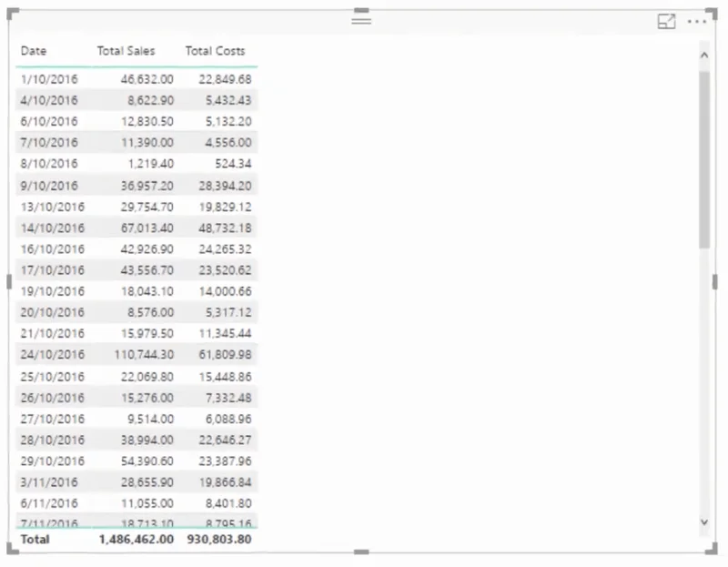The image size is (728, 567).
Task: Click Total Sales value 36,957.20
Action: [147, 186]
